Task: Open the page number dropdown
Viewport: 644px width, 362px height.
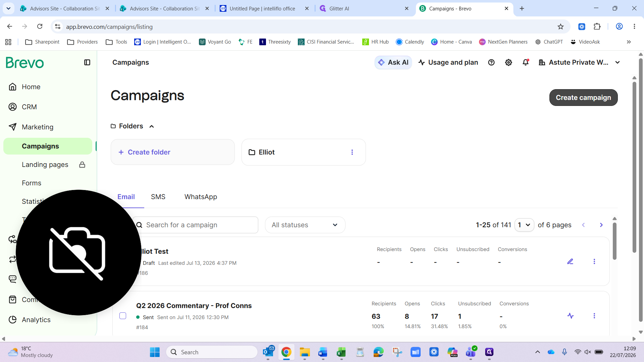Action: click(x=524, y=225)
